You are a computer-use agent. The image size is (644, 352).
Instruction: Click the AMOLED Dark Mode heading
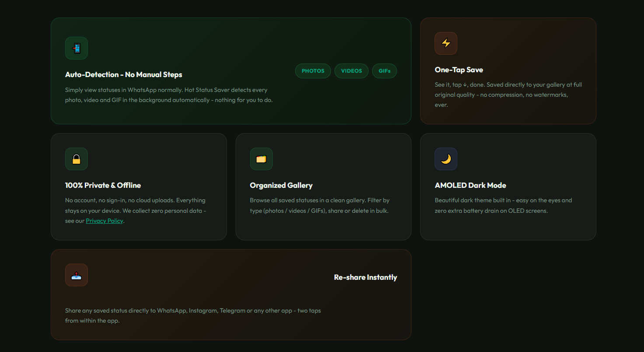(x=470, y=186)
